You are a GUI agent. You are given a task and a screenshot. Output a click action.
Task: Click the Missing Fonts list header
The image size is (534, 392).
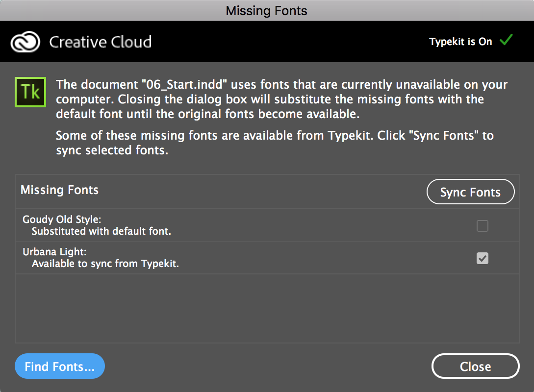click(60, 190)
